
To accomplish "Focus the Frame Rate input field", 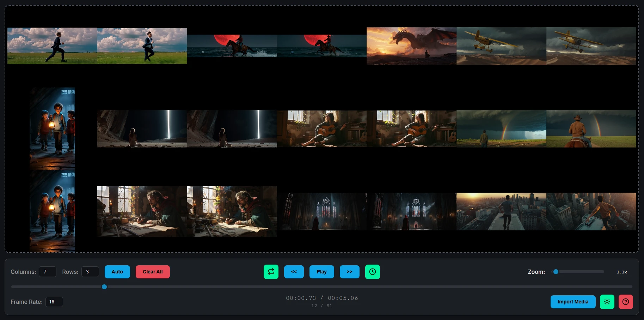I will point(54,302).
